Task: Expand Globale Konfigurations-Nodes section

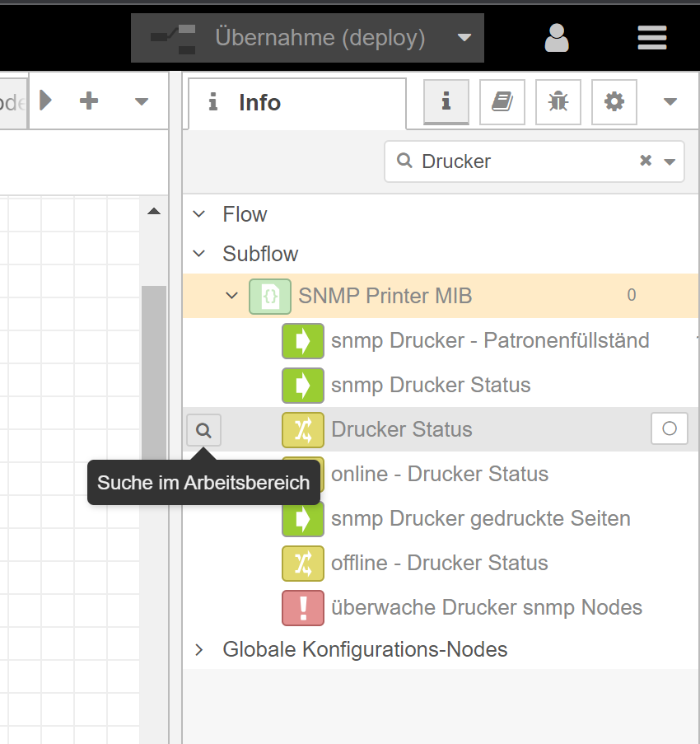Action: pyautogui.click(x=199, y=649)
